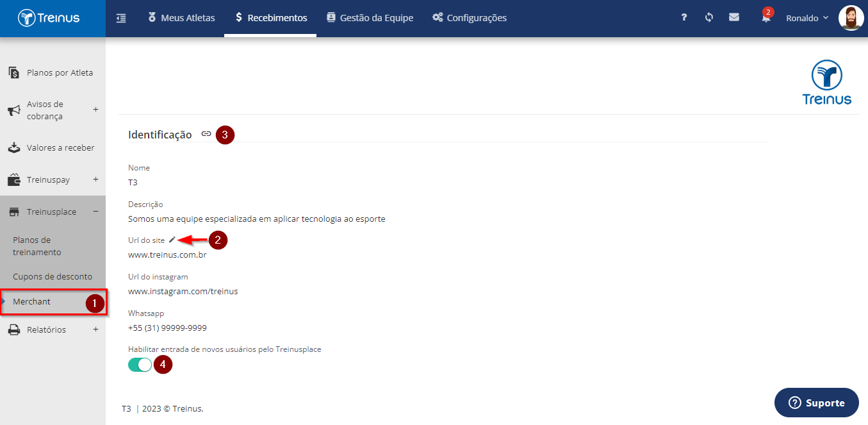Collapse the sidebar with the menu toggle icon

pos(121,18)
